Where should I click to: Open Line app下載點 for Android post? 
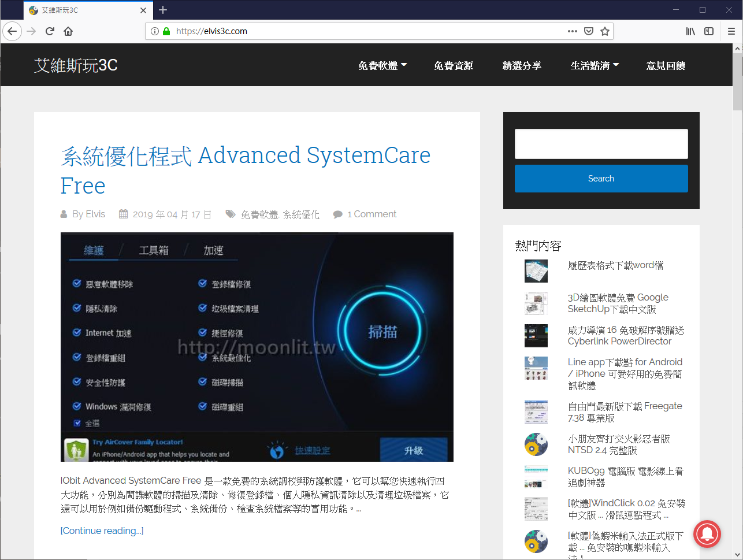(625, 374)
